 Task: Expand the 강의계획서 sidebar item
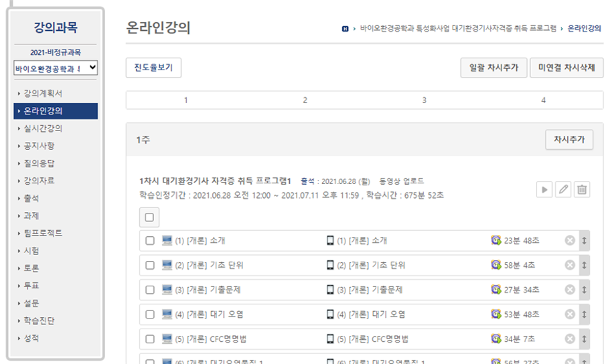(42, 93)
